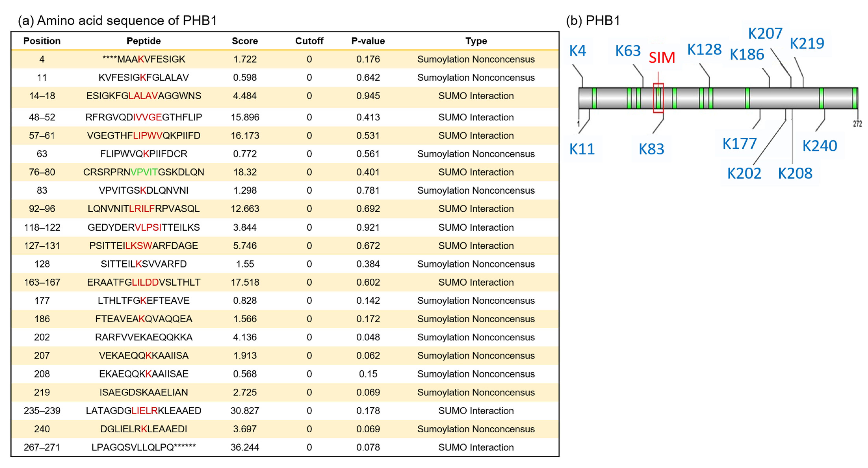Click the K83 label below the protein bar
This screenshot has height=468, width=868.
click(x=651, y=149)
